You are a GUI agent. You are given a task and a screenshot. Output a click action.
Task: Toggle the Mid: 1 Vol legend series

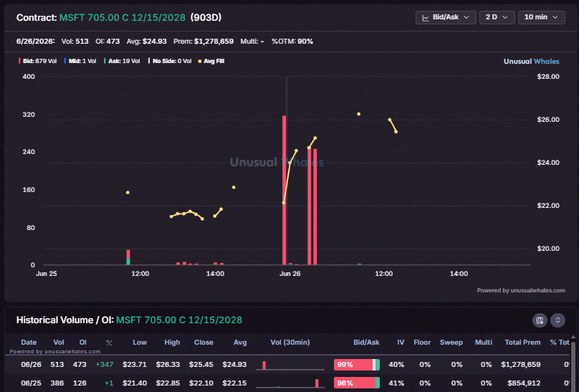80,62
